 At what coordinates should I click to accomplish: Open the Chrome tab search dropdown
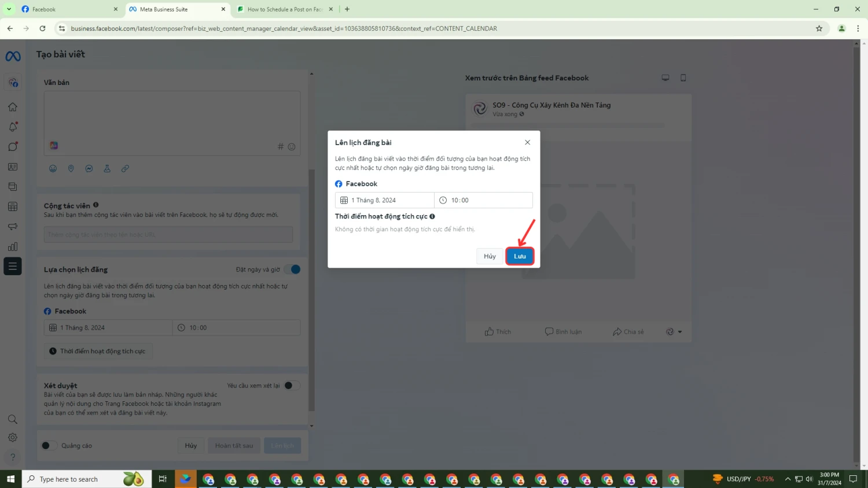pyautogui.click(x=9, y=9)
